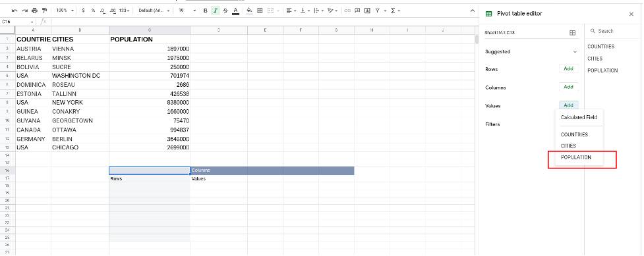Screen dimensions: 644x256
Task: Toggle strikethrough formatting
Action: click(x=225, y=11)
